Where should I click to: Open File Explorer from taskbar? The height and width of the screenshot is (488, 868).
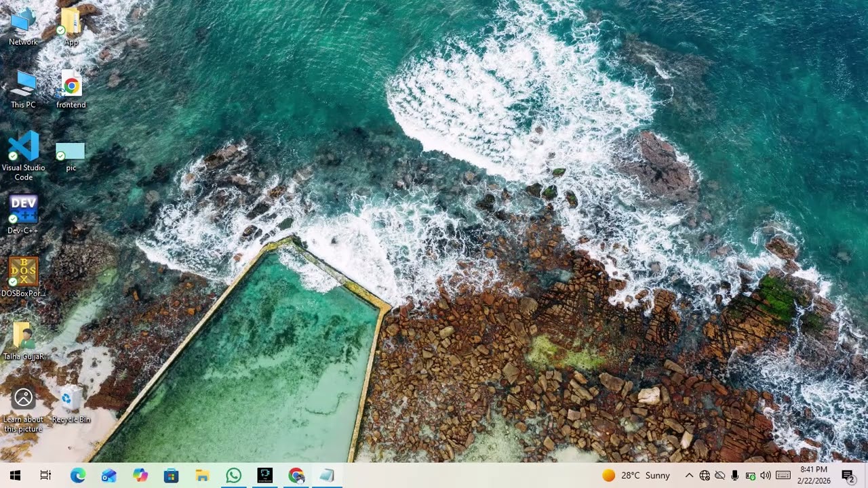pos(202,476)
